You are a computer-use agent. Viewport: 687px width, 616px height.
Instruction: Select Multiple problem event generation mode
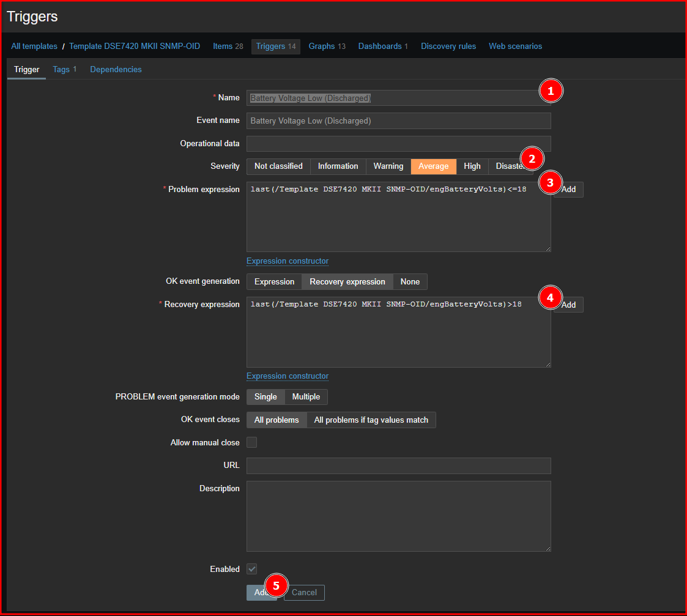tap(306, 397)
